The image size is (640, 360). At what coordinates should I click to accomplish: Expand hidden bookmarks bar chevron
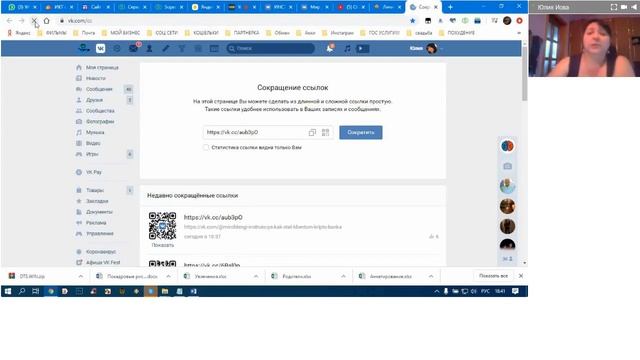519,33
